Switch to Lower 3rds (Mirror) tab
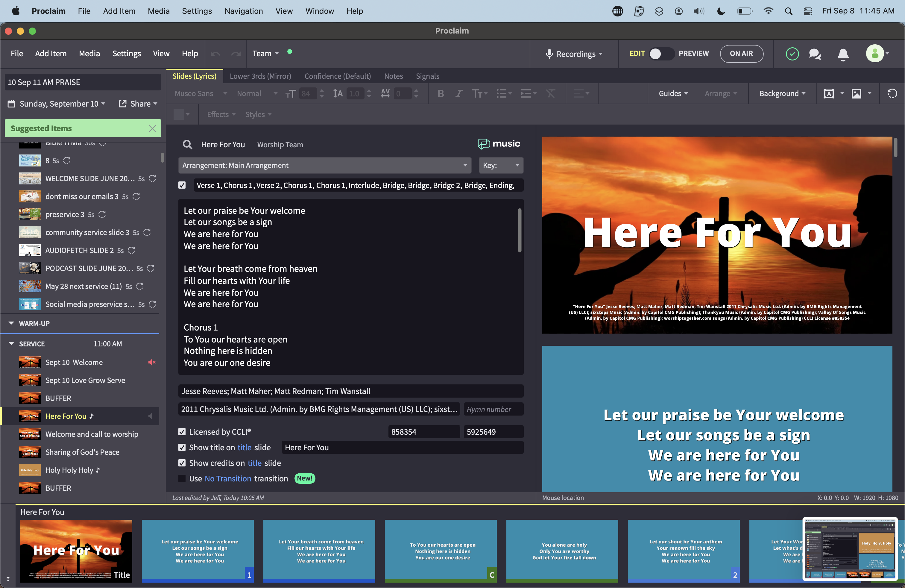The width and height of the screenshot is (905, 588). click(260, 76)
